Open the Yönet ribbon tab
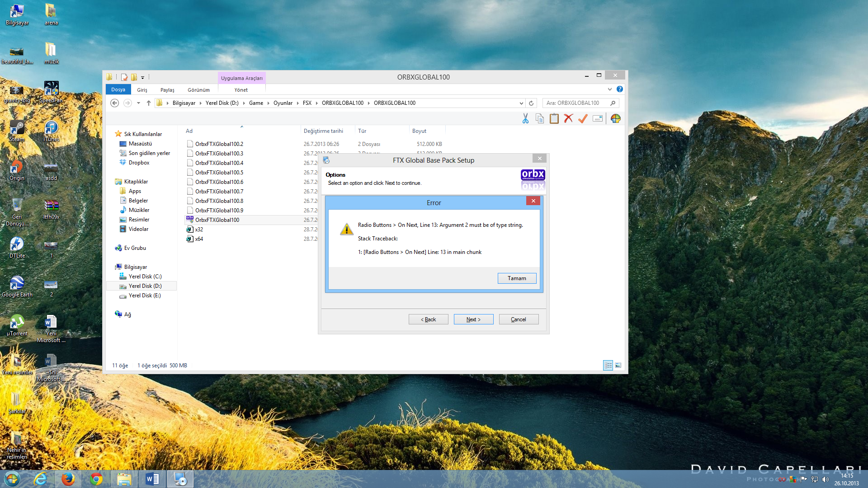Viewport: 868px width, 488px height. tap(241, 90)
